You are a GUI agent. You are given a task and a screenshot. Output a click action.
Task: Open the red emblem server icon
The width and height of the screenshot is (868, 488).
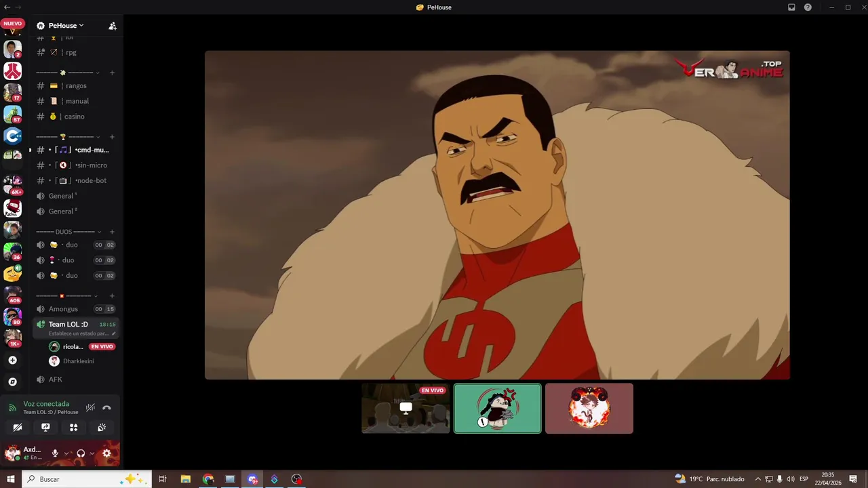click(x=12, y=70)
